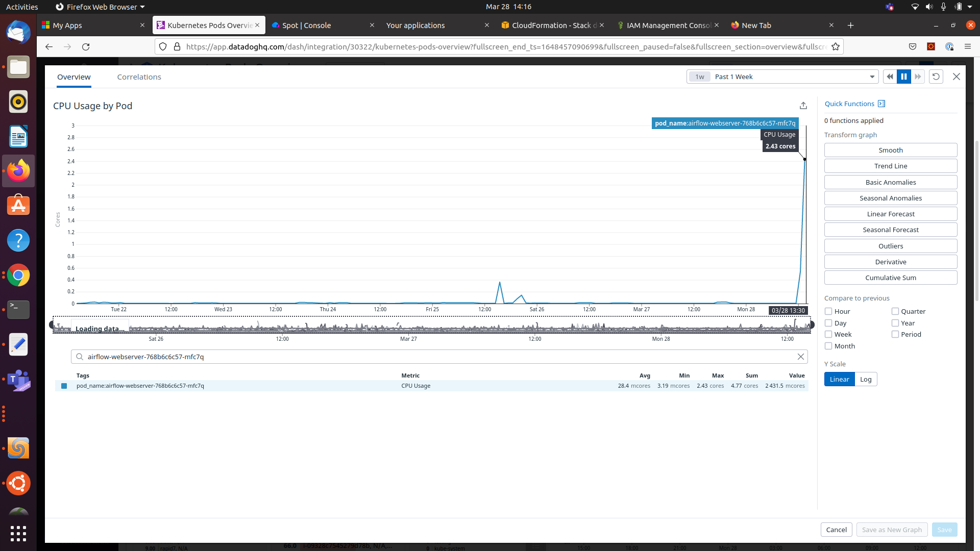Switch to the Correlations tab
This screenshot has width=980, height=551.
click(x=139, y=77)
